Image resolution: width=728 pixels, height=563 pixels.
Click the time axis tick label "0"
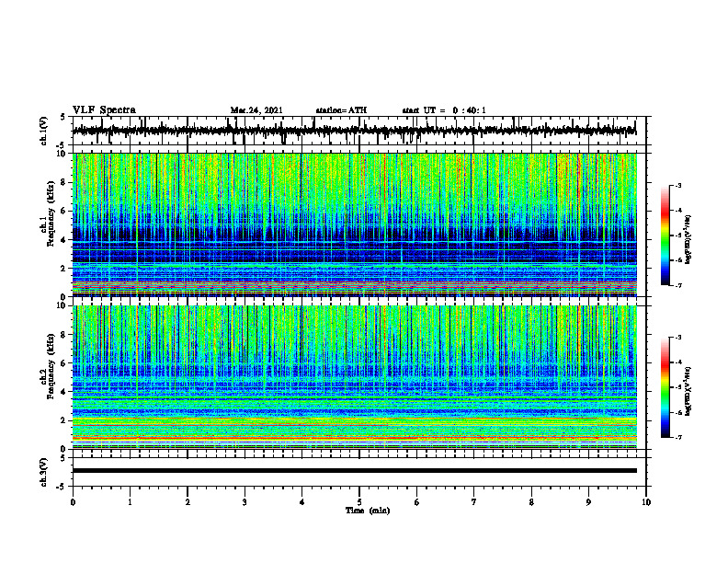(73, 502)
